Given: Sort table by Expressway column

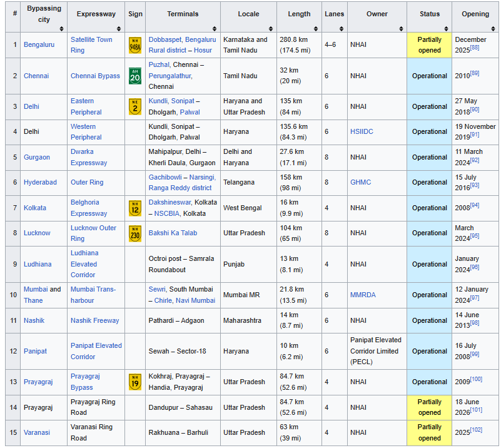Looking at the screenshot, I should click(x=119, y=29).
